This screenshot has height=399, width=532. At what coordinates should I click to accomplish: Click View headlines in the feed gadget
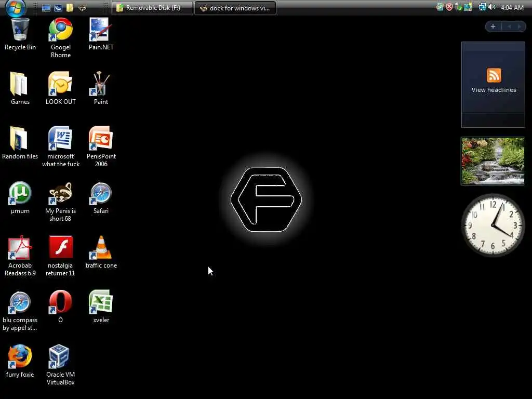point(494,90)
